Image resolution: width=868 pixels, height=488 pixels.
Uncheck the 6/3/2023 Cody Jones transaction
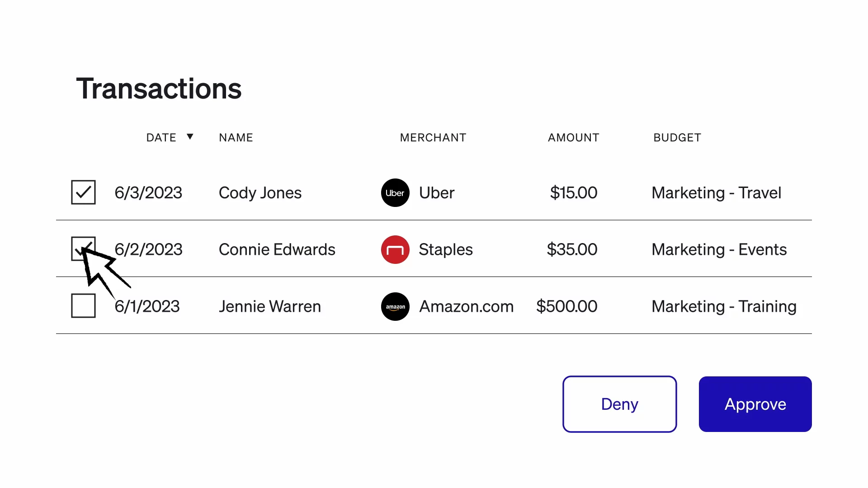83,192
